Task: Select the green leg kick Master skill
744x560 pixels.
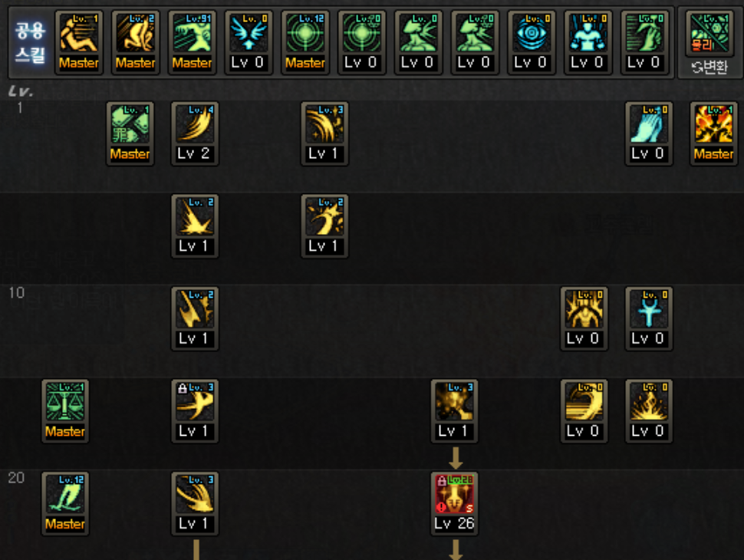Action: (65, 503)
